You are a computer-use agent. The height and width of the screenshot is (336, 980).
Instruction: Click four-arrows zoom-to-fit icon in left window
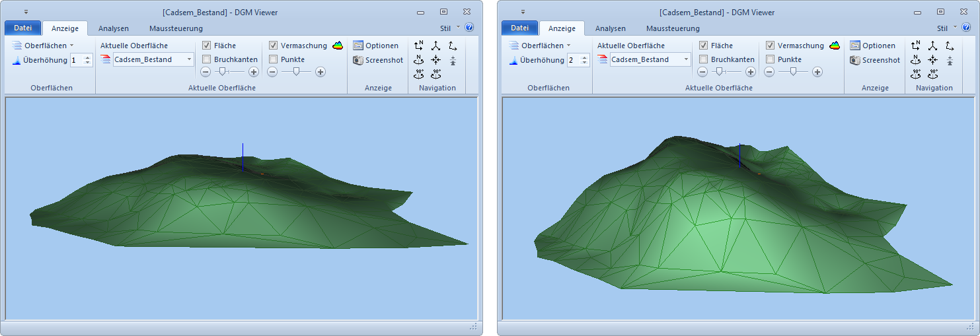click(435, 60)
